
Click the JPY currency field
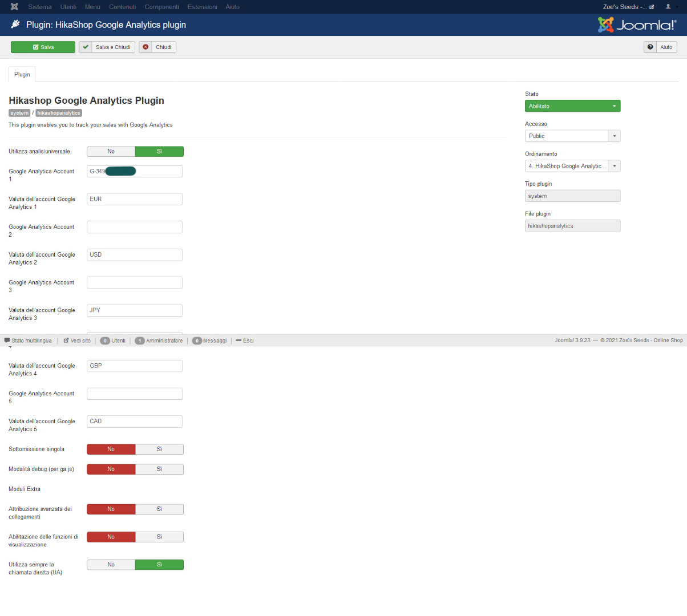[135, 310]
